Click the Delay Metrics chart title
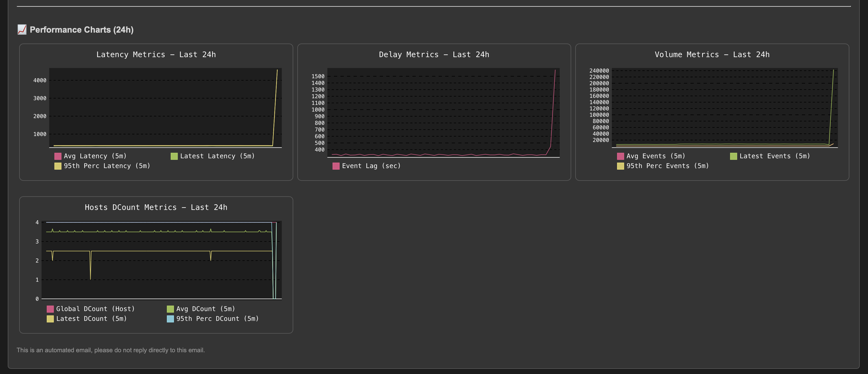Viewport: 868px width, 374px height. coord(434,55)
